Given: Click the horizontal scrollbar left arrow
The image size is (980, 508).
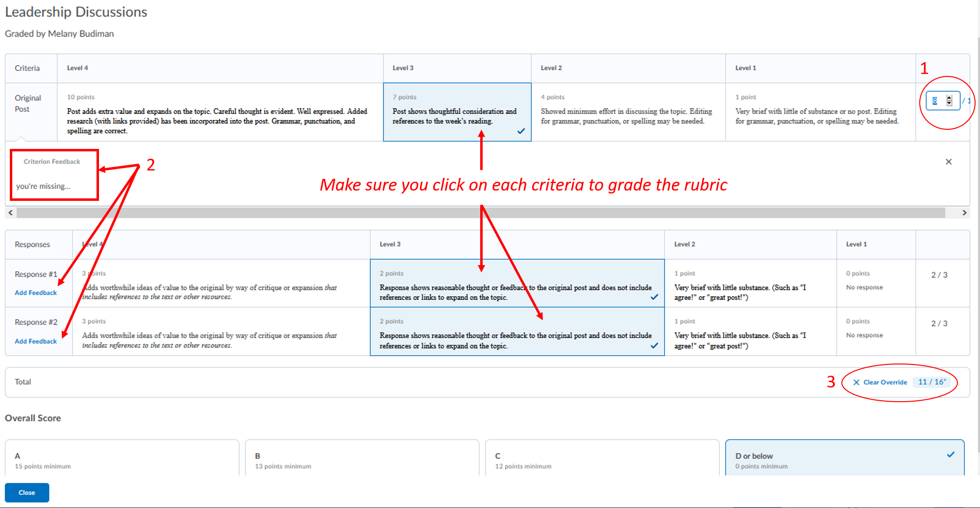Looking at the screenshot, I should point(10,213).
